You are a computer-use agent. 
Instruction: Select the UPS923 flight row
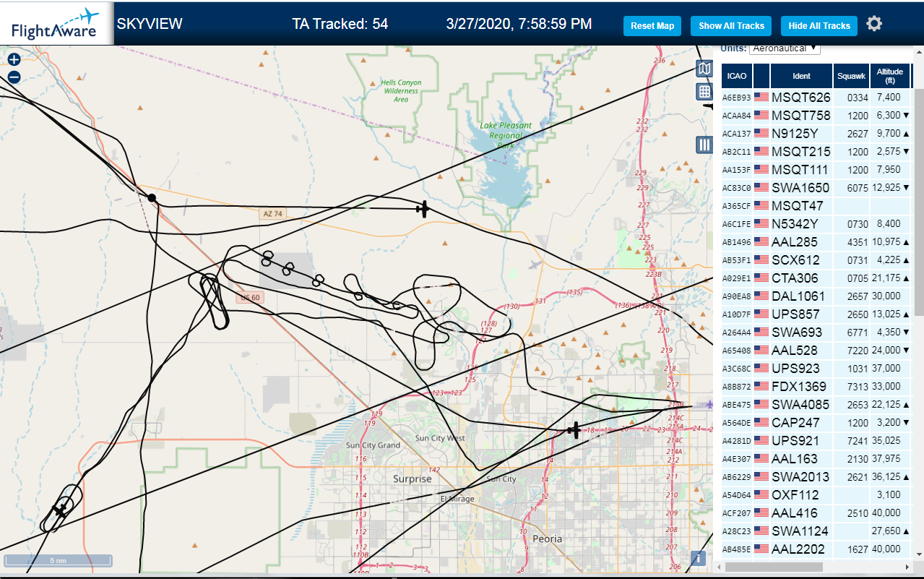(816, 368)
